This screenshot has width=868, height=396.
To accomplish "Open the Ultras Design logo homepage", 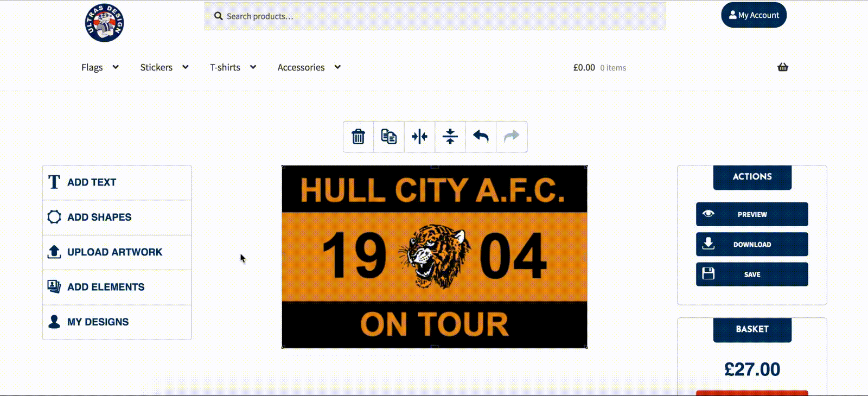I will (x=105, y=23).
